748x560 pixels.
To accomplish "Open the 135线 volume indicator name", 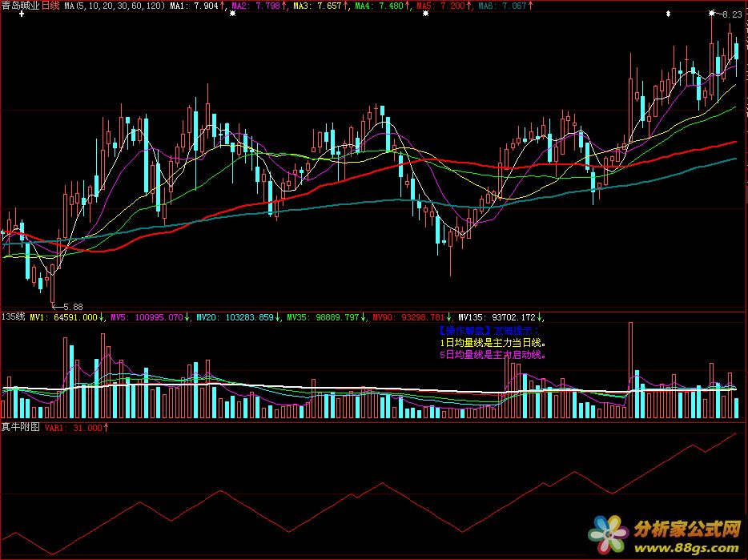I will pyautogui.click(x=13, y=317).
